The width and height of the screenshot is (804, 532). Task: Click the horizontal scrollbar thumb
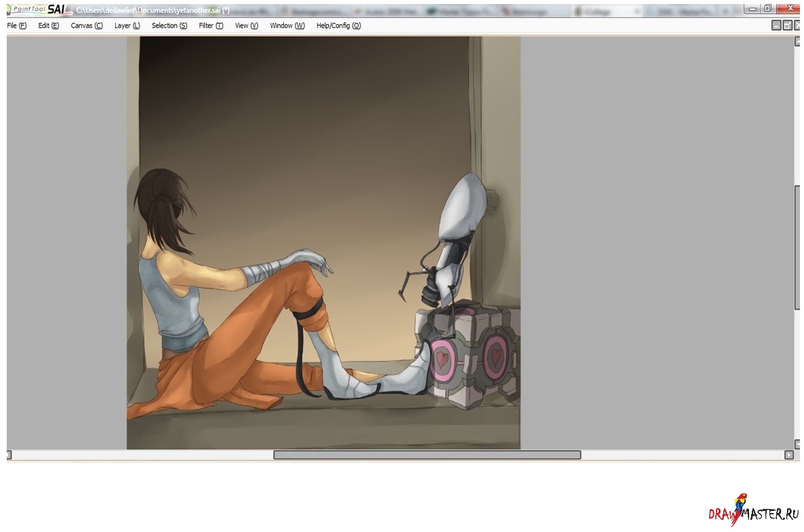coord(427,455)
